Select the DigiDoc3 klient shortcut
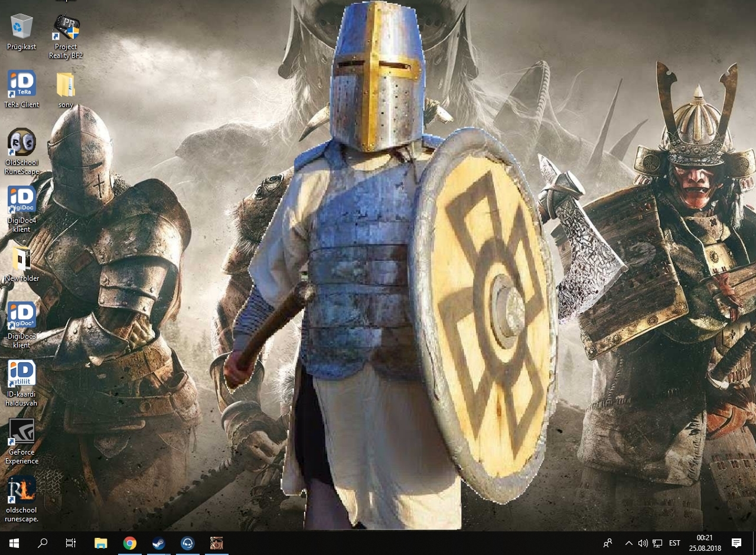 pos(22,326)
